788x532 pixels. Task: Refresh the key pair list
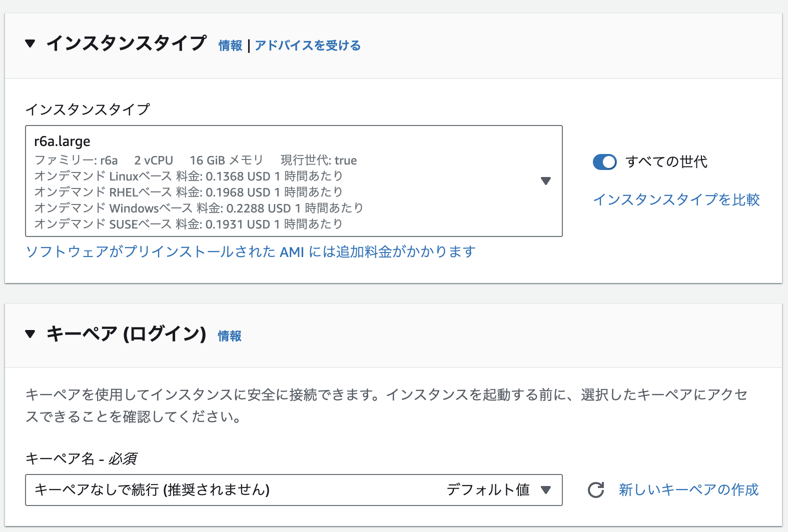[x=596, y=490]
